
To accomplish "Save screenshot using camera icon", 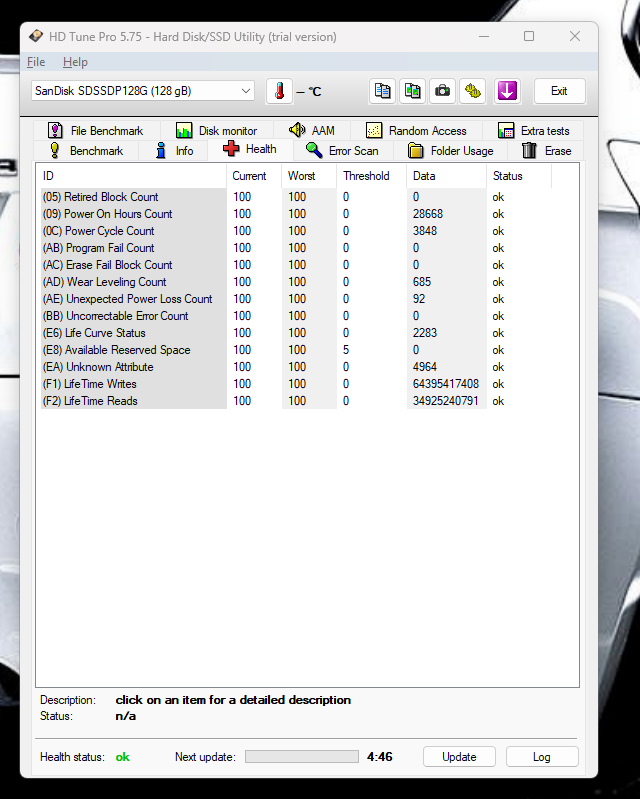I will pos(442,91).
